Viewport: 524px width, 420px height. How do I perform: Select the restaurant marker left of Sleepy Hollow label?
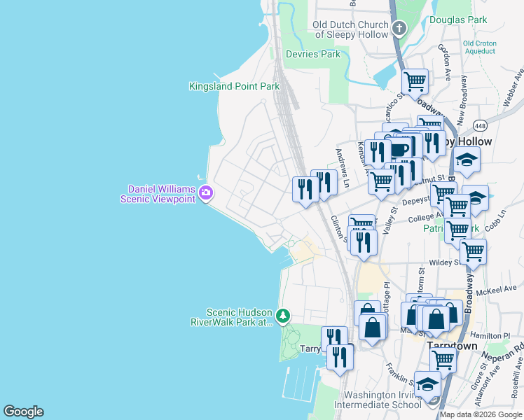coord(432,145)
